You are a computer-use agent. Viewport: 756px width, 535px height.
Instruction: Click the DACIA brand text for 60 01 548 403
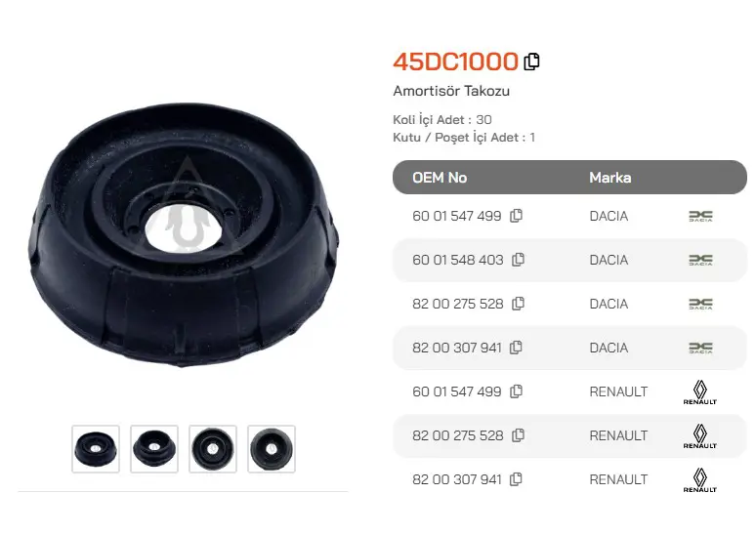609,261
